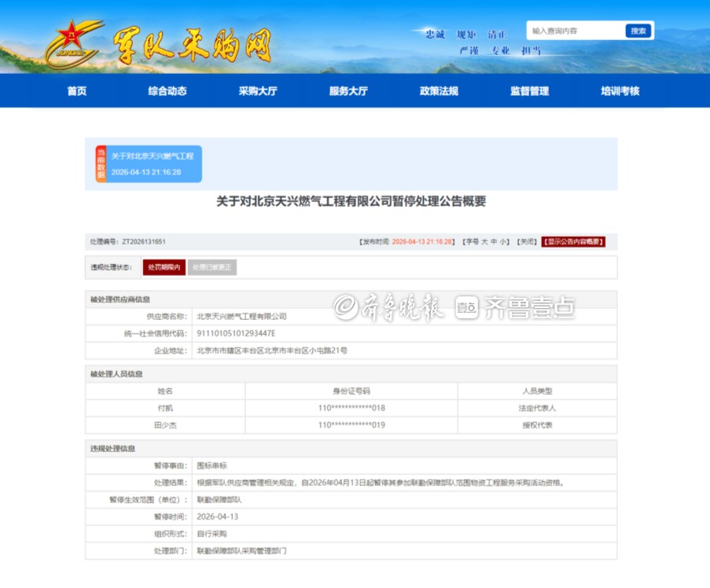Click the blue 搜索 search button
The width and height of the screenshot is (710, 588).
pyautogui.click(x=638, y=31)
